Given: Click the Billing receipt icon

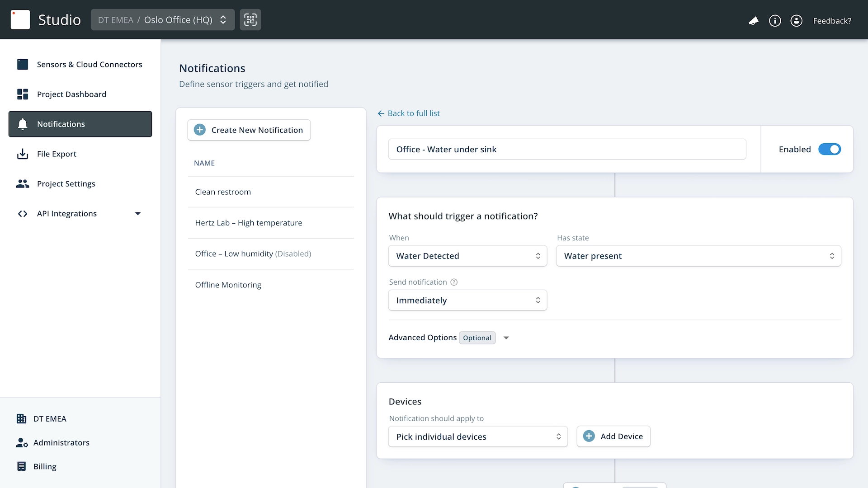Looking at the screenshot, I should tap(21, 466).
